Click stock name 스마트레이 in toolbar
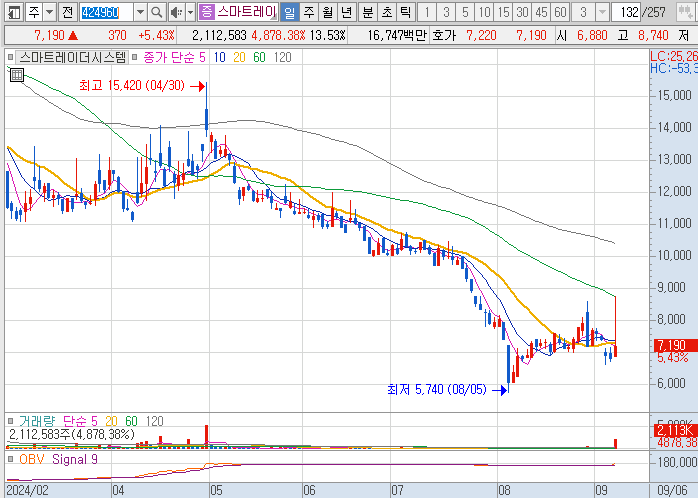Image resolution: width=698 pixels, height=498 pixels. pyautogui.click(x=247, y=12)
